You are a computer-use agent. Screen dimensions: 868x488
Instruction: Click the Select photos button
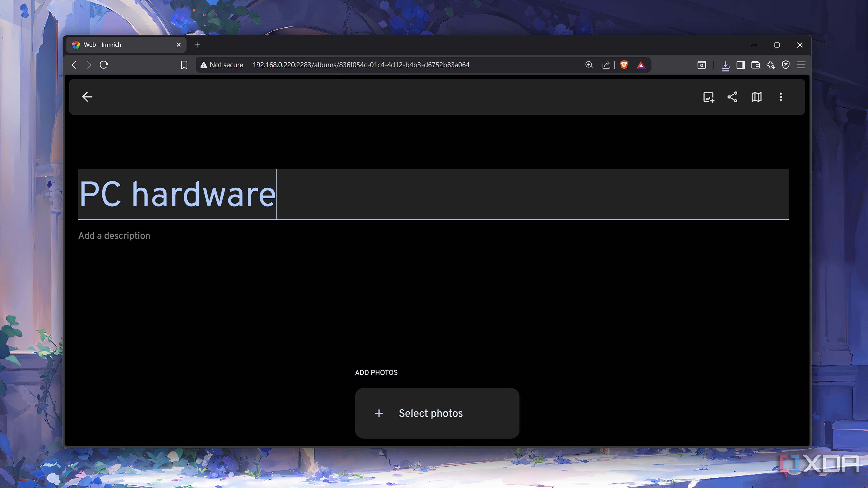click(x=437, y=413)
